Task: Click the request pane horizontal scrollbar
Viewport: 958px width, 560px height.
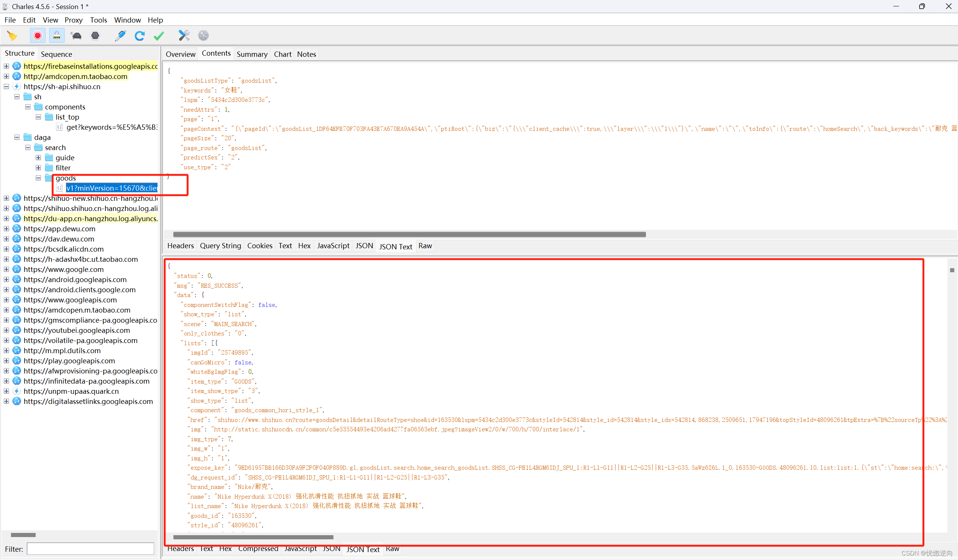Action: [x=409, y=235]
